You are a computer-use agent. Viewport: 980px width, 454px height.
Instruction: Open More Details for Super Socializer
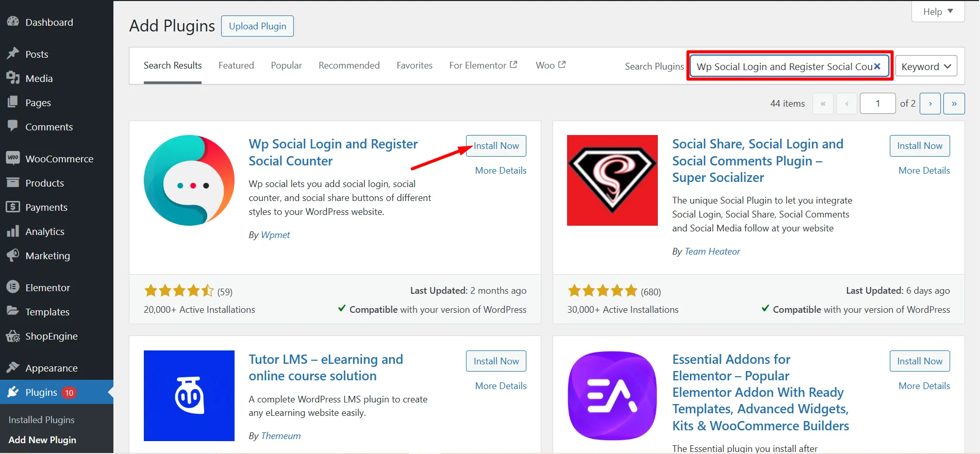click(924, 171)
